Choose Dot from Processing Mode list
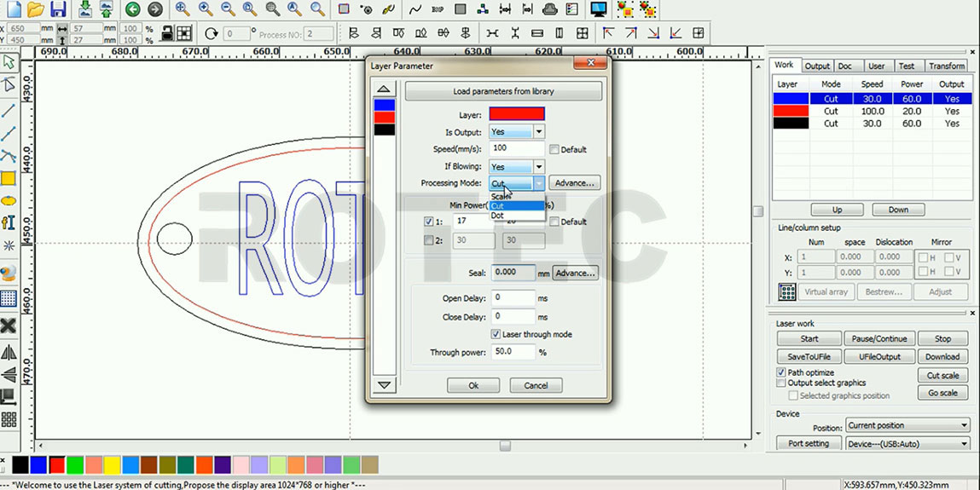 tap(498, 216)
